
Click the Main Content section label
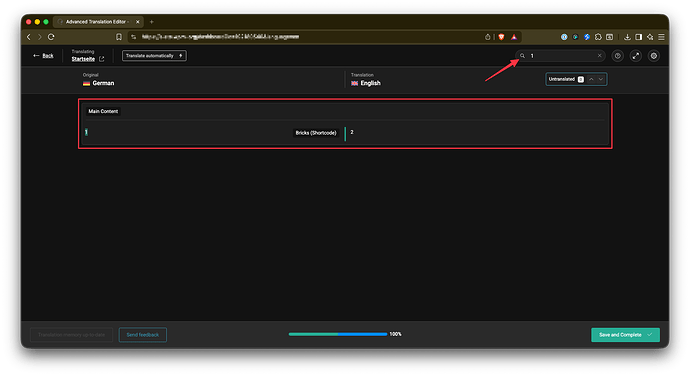click(x=103, y=111)
